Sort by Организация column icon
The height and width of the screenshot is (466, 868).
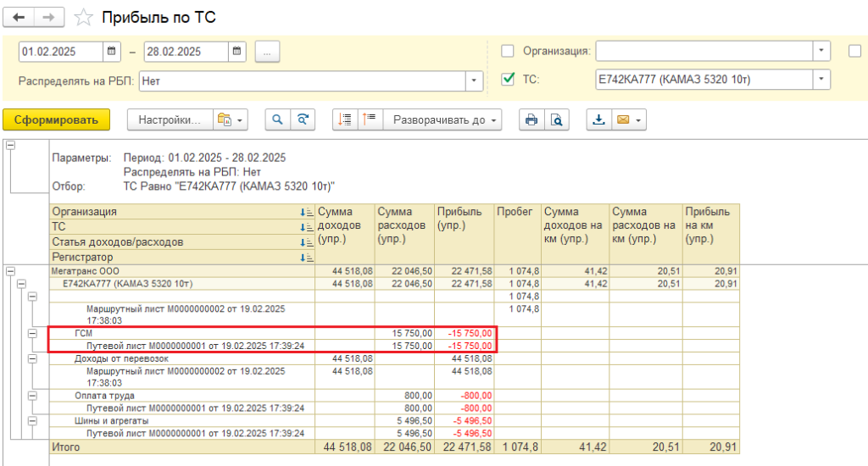coord(306,212)
